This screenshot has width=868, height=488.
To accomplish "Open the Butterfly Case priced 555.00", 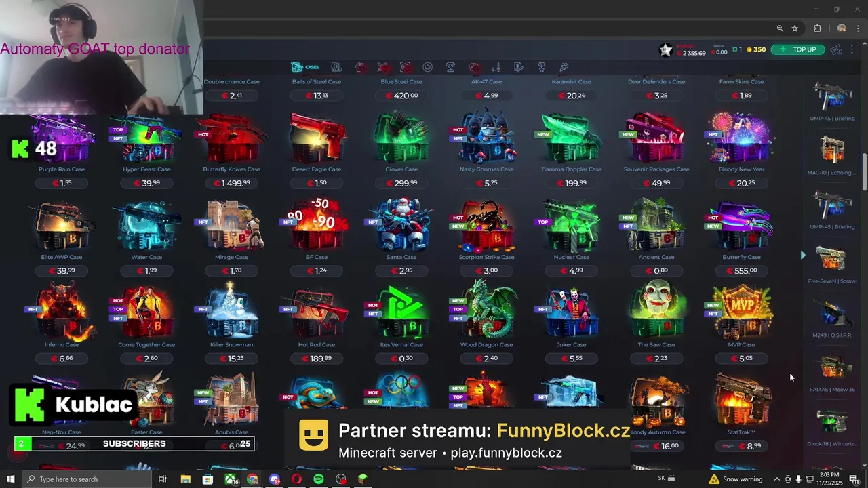I will click(741, 227).
